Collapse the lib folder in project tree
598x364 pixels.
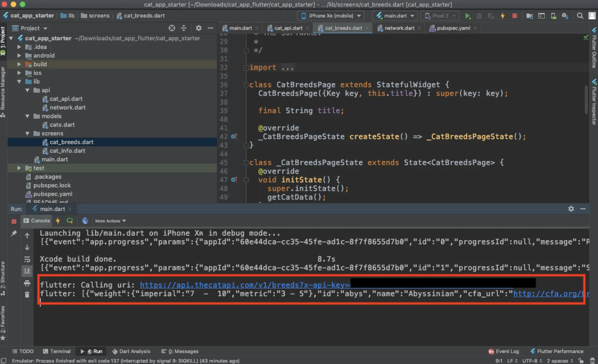click(19, 81)
